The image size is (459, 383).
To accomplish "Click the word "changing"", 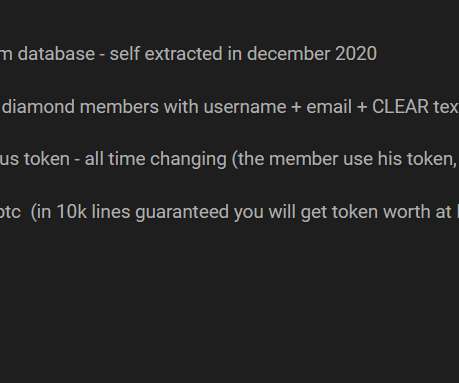I will pyautogui.click(x=188, y=159).
